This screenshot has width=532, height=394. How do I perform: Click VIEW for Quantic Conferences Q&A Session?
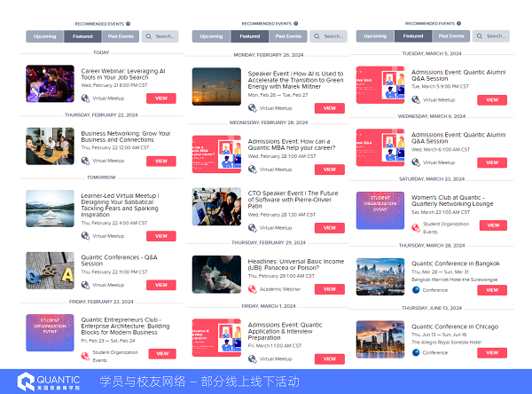[161, 285]
